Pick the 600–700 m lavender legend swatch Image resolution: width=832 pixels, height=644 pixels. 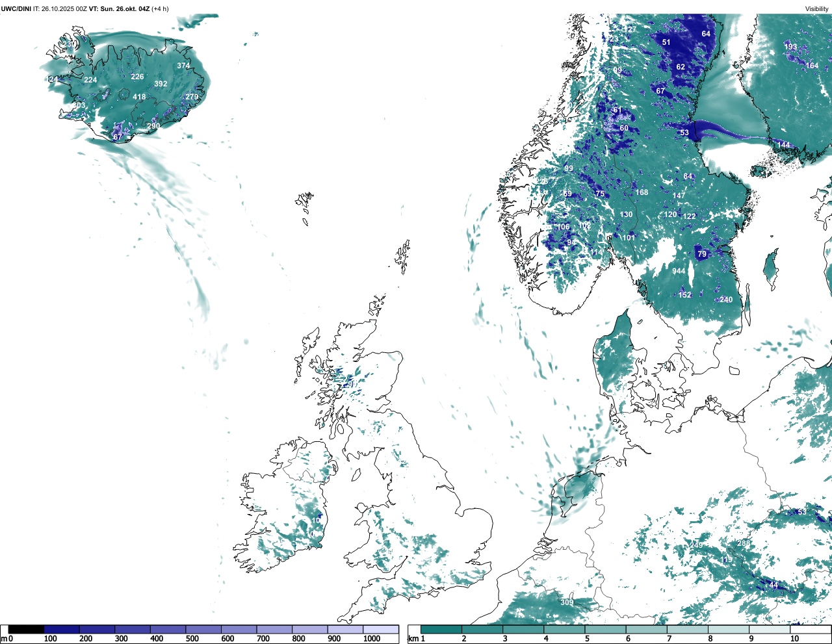[239, 629]
